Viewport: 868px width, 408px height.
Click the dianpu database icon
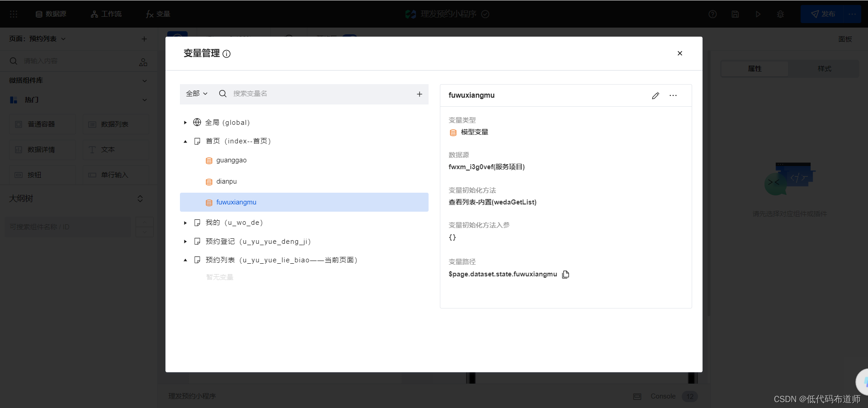[209, 182]
